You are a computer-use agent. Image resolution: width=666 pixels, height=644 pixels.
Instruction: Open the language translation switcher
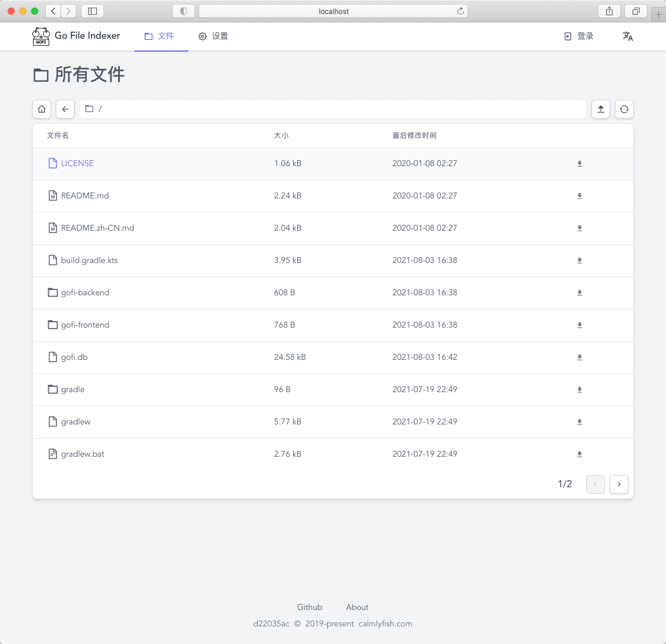click(627, 36)
